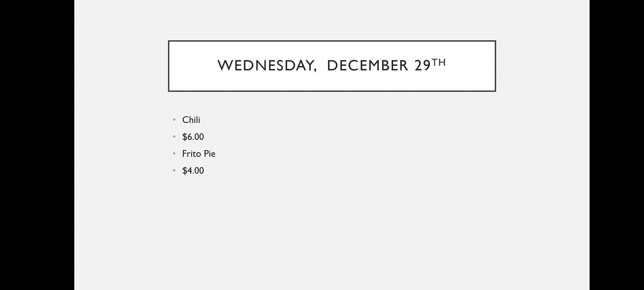Click empty white space inside the title box, left of WEDNESDAY
Image resolution: width=644 pixels, height=290 pixels.
point(192,66)
